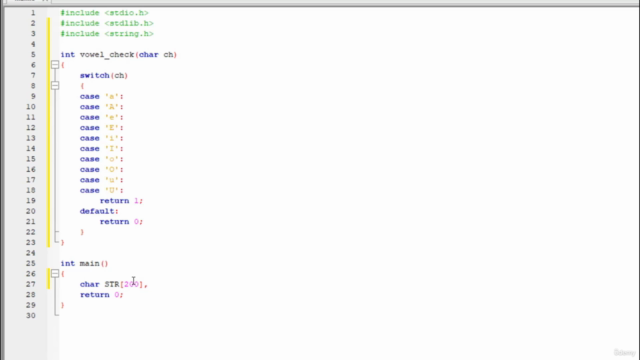Click line number 30 in the gutter
The height and width of the screenshot is (360, 640).
click(x=31, y=316)
